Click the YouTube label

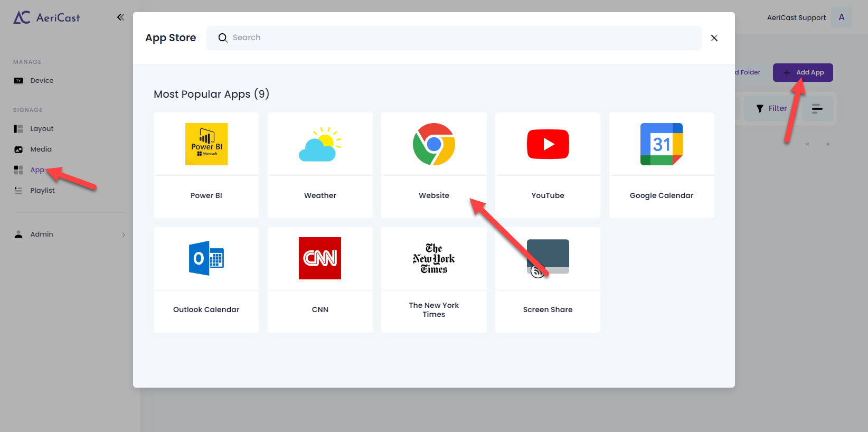click(x=548, y=195)
